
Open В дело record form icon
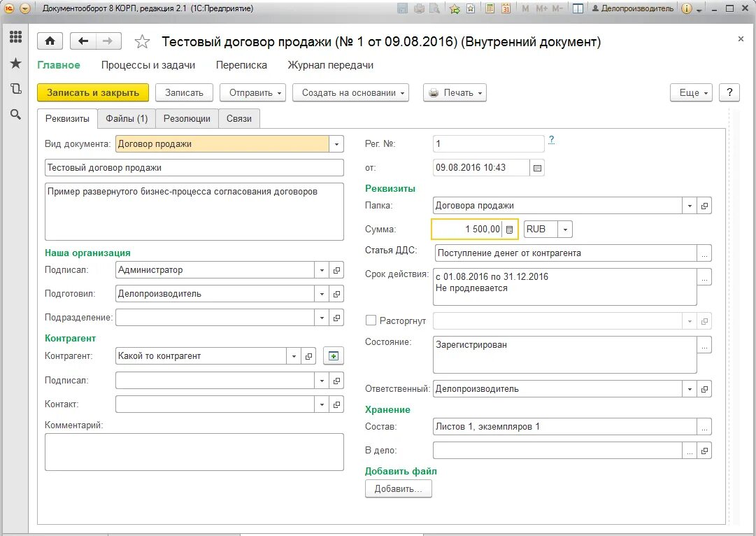704,451
